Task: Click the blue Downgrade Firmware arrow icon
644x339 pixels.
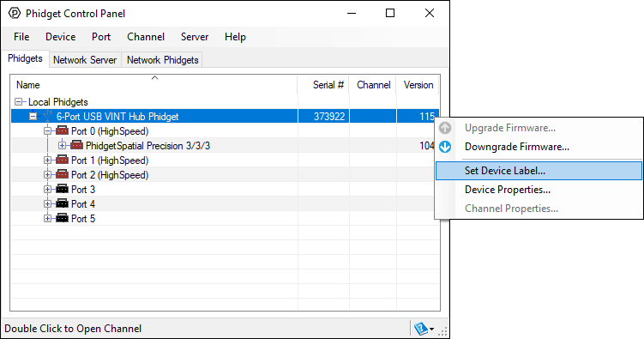Action: coord(445,147)
